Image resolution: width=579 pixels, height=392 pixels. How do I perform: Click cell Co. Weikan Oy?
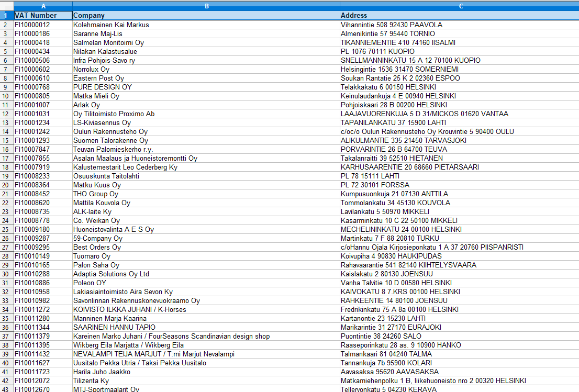pos(206,221)
